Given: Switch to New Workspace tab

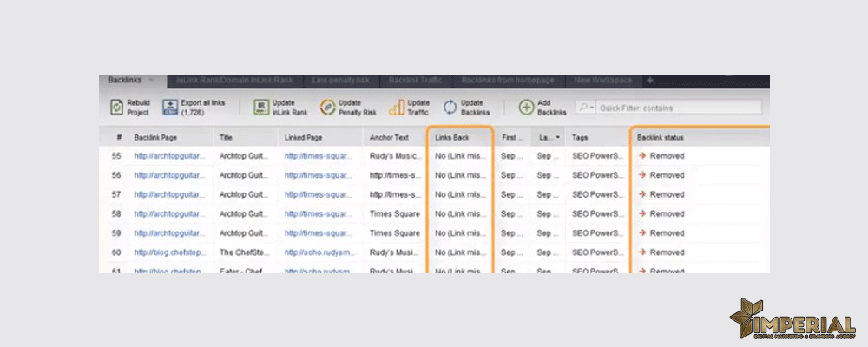Looking at the screenshot, I should pyautogui.click(x=603, y=81).
